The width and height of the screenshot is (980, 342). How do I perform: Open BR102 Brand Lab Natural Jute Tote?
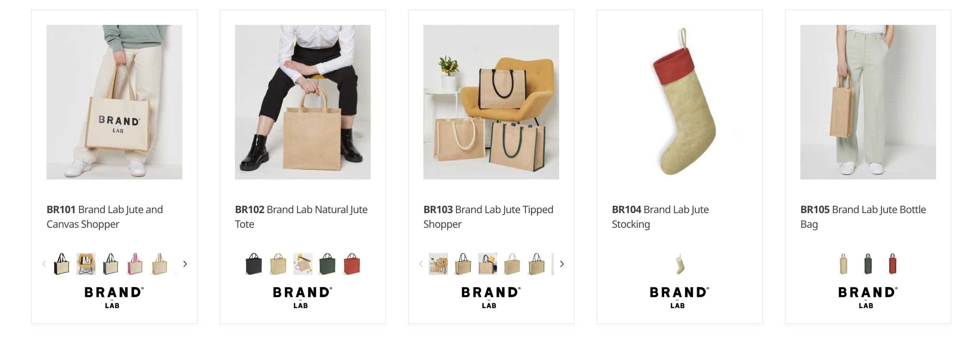pyautogui.click(x=301, y=217)
